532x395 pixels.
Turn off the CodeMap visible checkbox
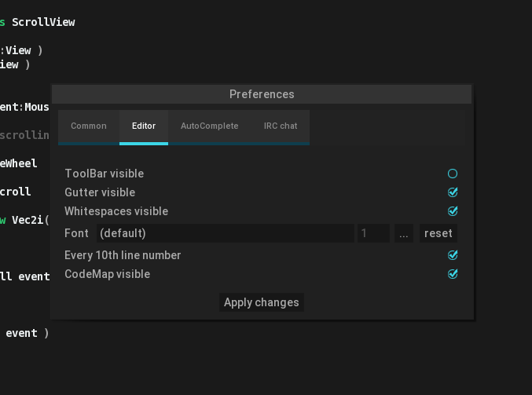[x=453, y=274]
